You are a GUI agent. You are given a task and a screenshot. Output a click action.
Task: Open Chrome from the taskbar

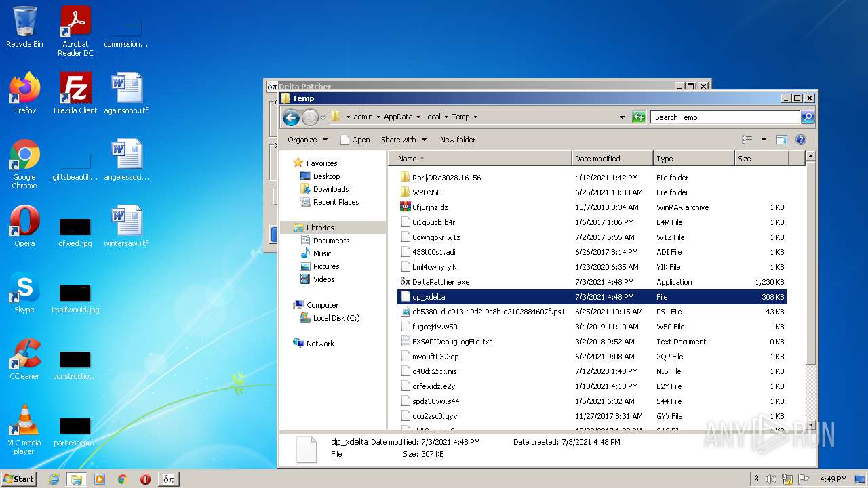coord(123,479)
